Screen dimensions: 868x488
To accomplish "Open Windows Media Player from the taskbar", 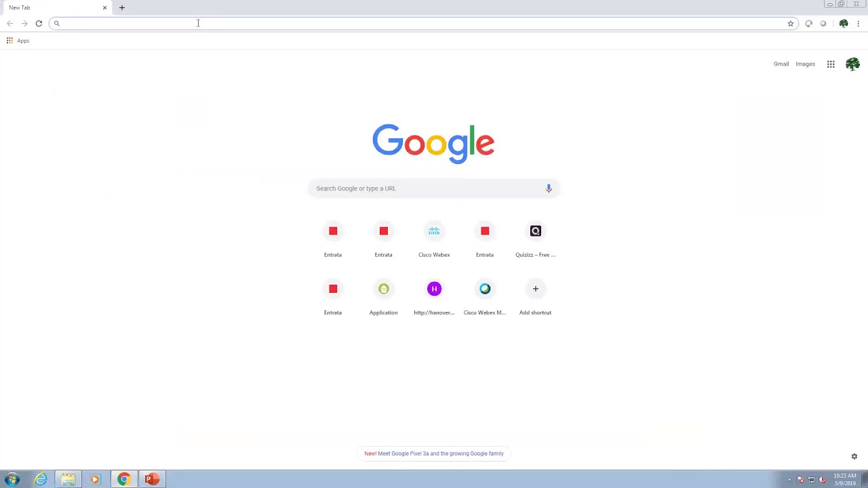I will 95,479.
